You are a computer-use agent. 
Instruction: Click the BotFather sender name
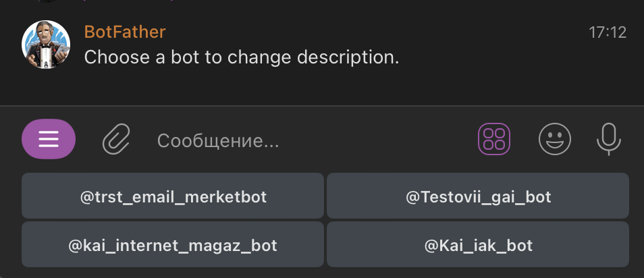pyautogui.click(x=125, y=32)
